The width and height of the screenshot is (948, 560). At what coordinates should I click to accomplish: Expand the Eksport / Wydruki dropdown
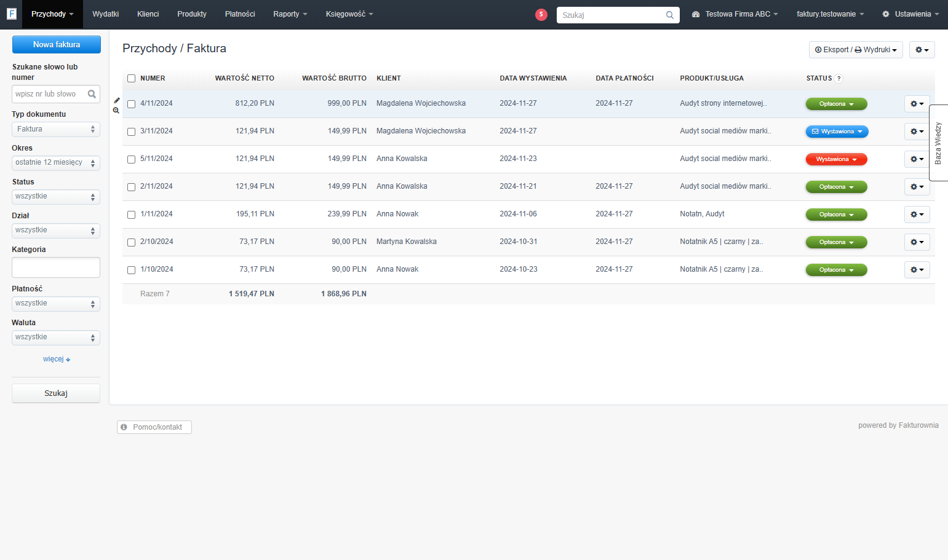click(856, 50)
